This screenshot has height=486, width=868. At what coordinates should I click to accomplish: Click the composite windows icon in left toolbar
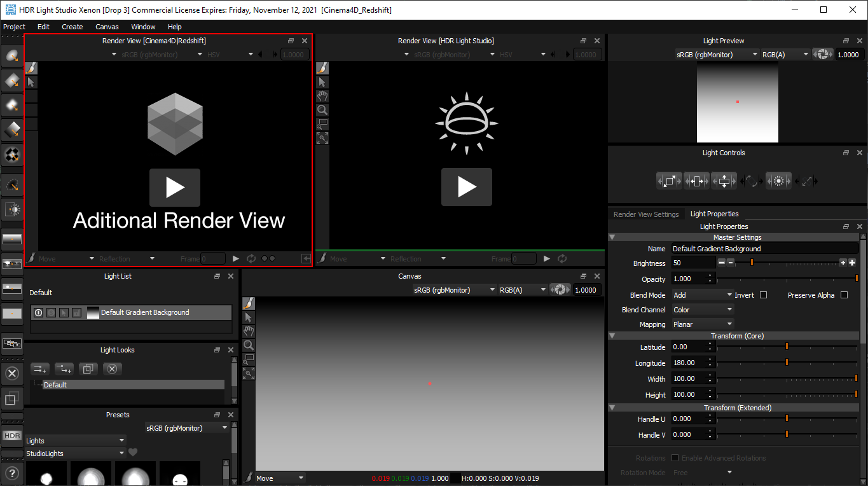click(x=12, y=344)
